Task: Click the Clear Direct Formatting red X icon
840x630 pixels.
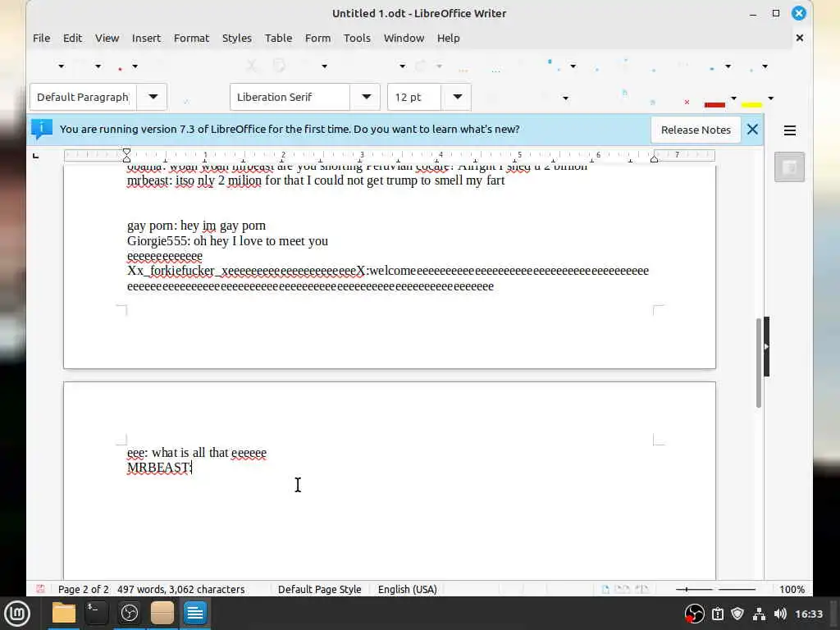Action: pos(687,102)
